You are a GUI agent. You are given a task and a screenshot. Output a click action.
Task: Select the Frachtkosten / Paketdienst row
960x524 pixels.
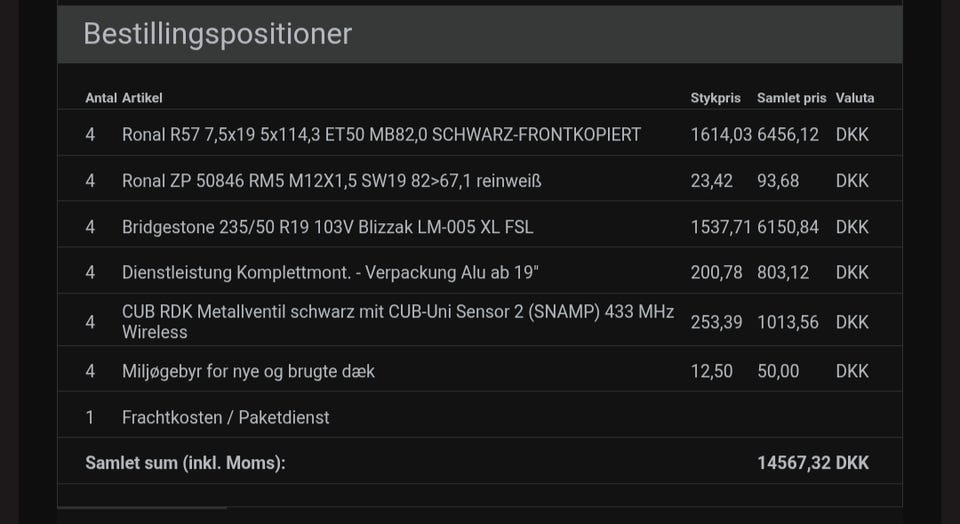(x=225, y=417)
